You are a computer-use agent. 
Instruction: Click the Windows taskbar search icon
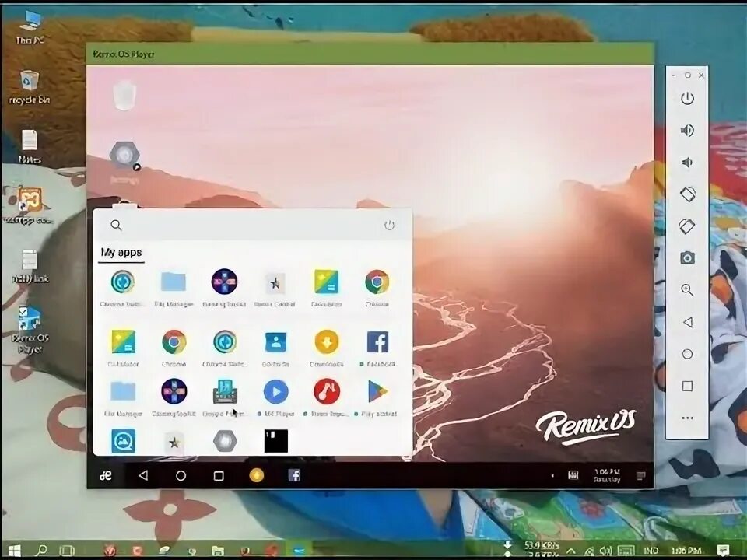41,551
